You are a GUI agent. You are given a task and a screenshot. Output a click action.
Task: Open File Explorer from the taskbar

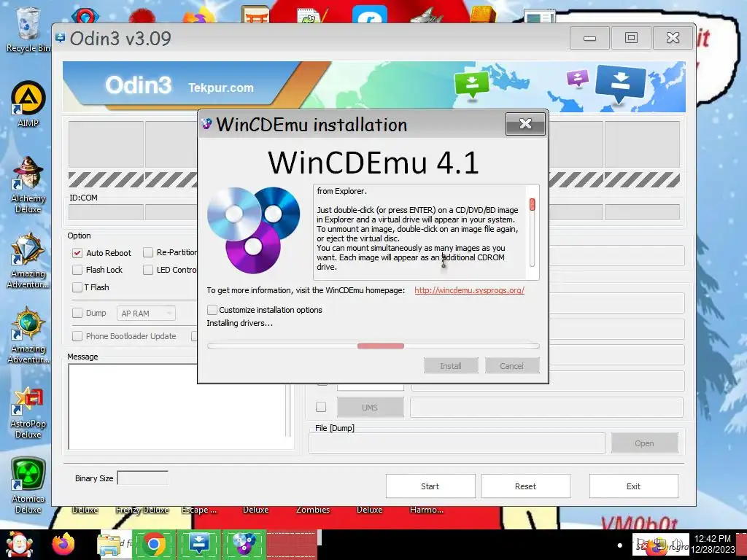click(109, 545)
